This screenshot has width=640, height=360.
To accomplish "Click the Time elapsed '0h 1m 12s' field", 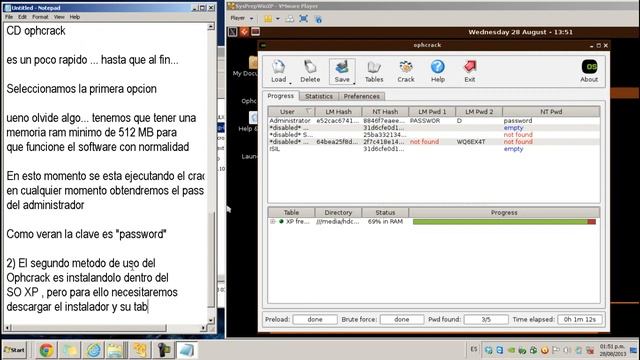I will coord(580,320).
